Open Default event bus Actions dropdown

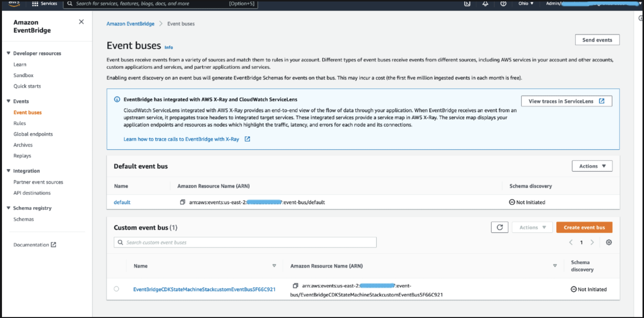(x=592, y=166)
